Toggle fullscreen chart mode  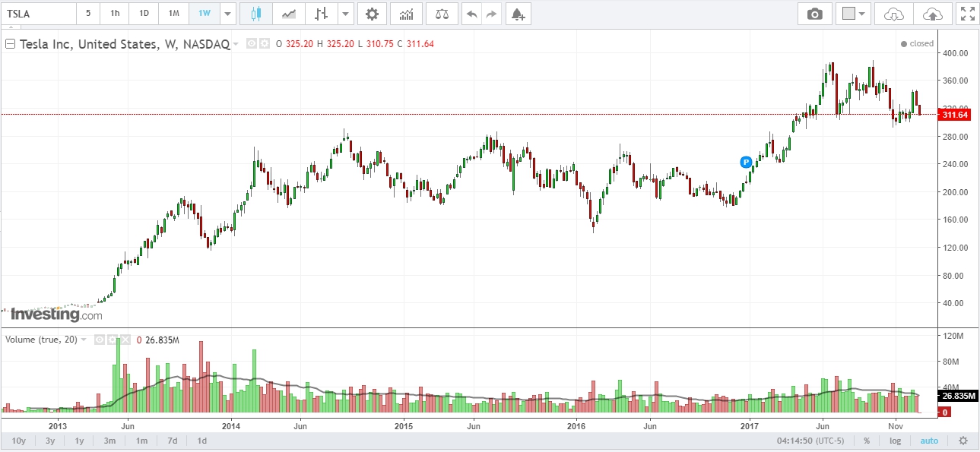point(967,14)
